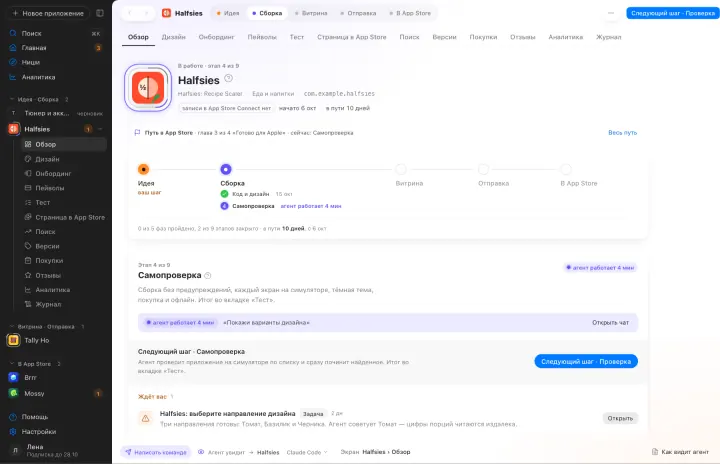Select the Brrr app
720x464 pixels.
[x=56, y=378]
